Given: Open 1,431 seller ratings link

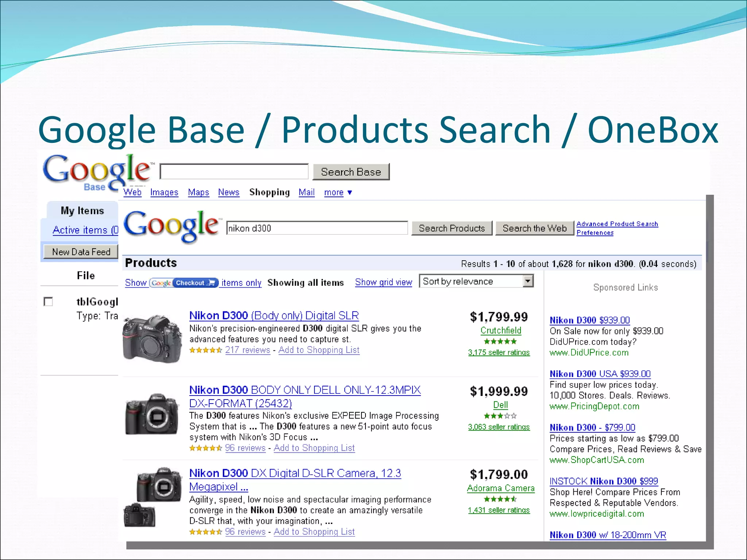Looking at the screenshot, I should click(x=499, y=510).
